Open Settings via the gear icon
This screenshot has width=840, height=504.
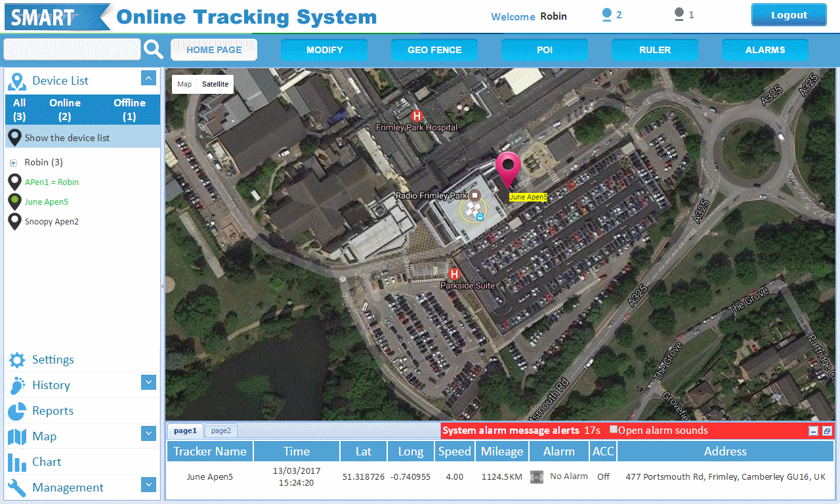[17, 360]
